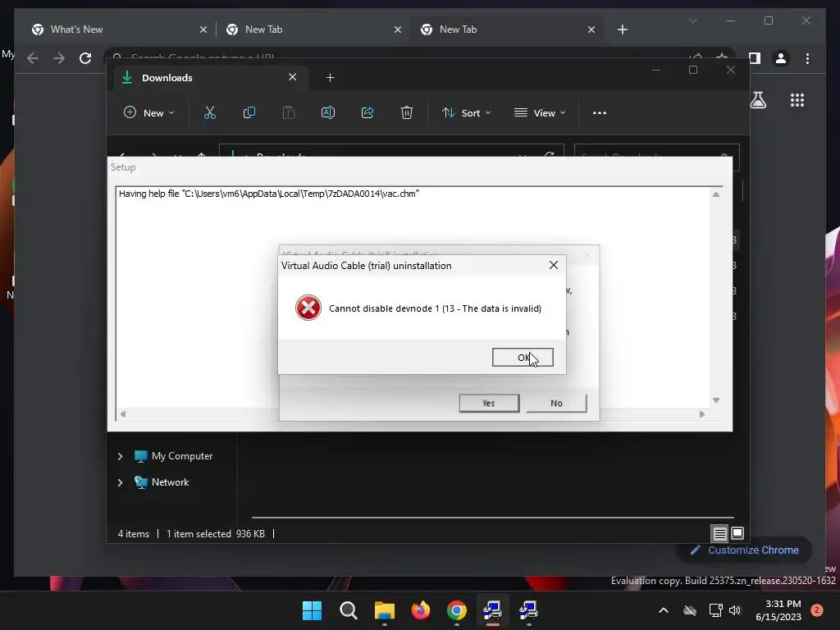Open the clock and date panel
840x630 pixels.
778,610
